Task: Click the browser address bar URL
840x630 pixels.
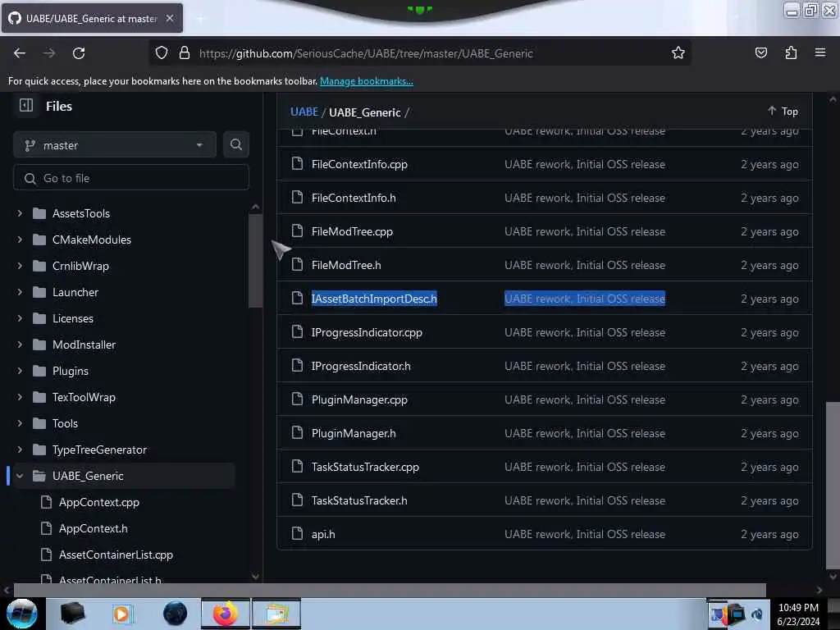Action: point(366,53)
